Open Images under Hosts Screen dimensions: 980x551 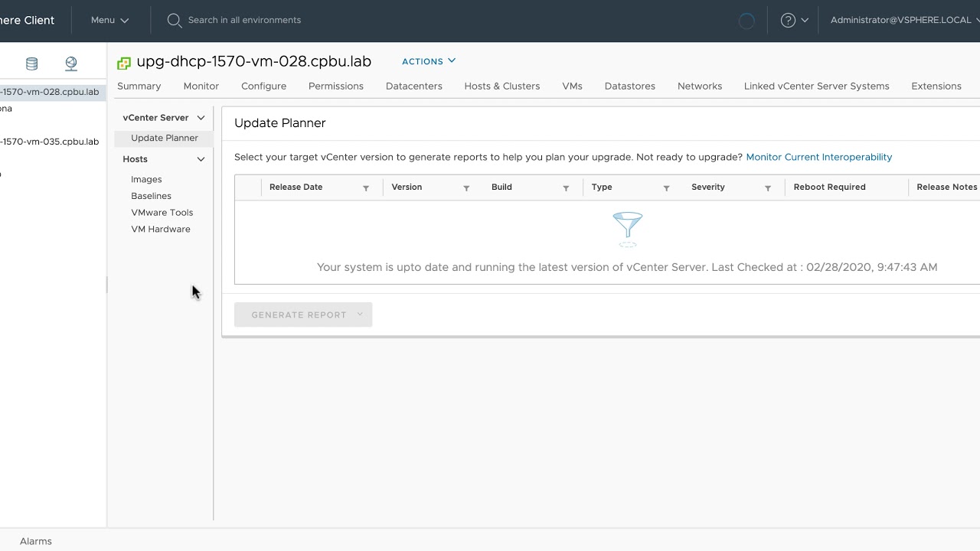tap(146, 179)
